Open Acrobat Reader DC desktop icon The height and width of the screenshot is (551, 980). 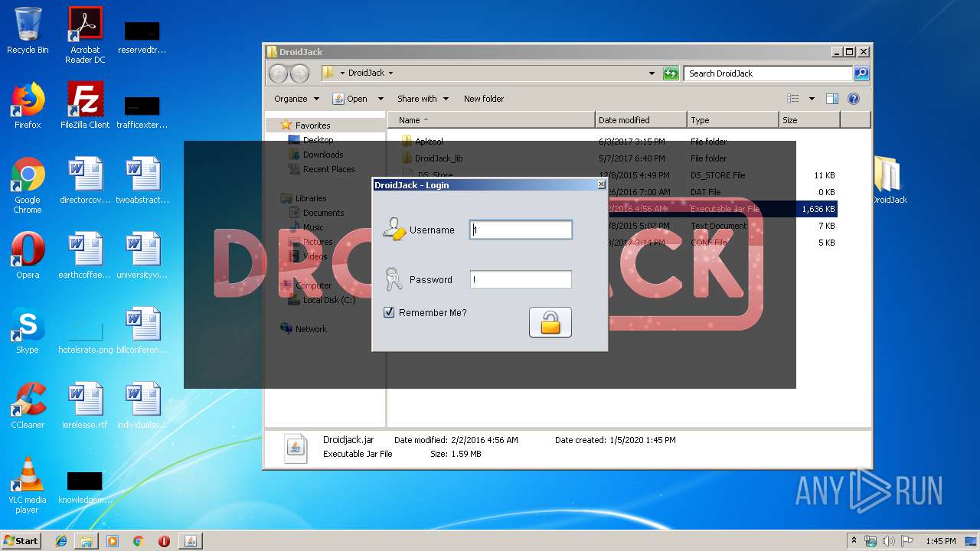pos(85,35)
